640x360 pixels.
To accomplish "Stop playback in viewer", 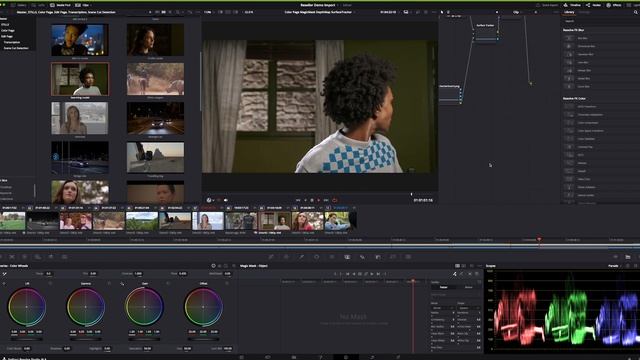I will click(312, 200).
